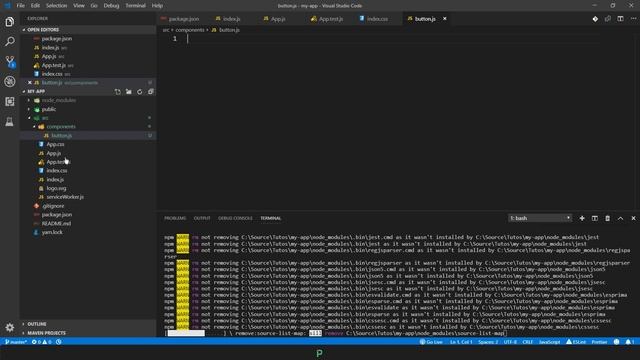This screenshot has height=360, width=640.
Task: Switch to the App.test.js editor tab
Action: click(330, 19)
